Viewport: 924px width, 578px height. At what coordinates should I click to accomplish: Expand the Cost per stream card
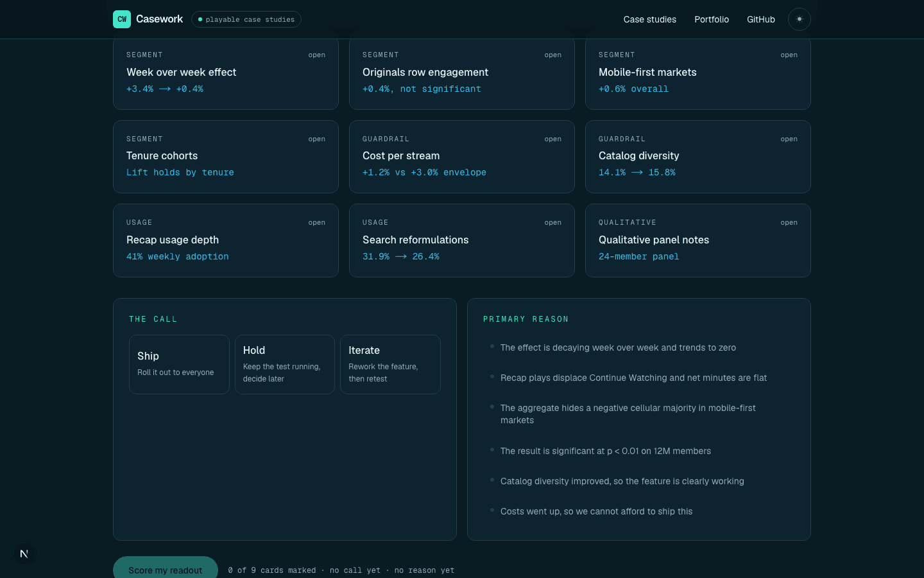tap(462, 157)
